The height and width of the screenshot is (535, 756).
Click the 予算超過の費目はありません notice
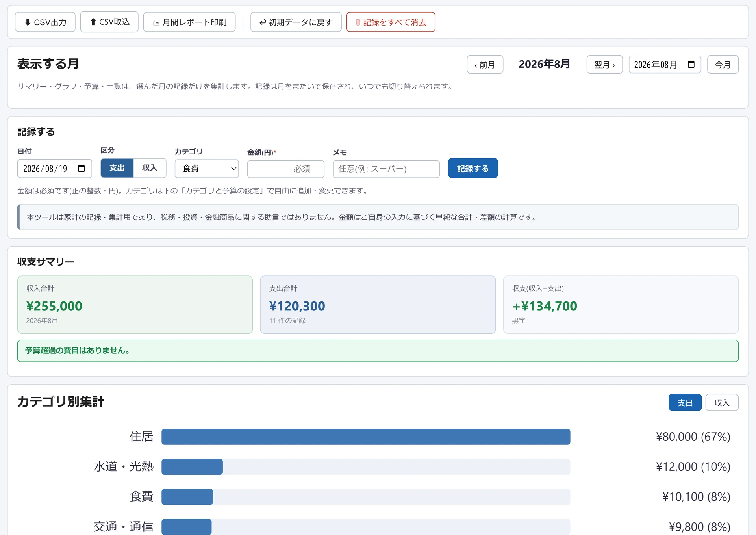pyautogui.click(x=378, y=351)
